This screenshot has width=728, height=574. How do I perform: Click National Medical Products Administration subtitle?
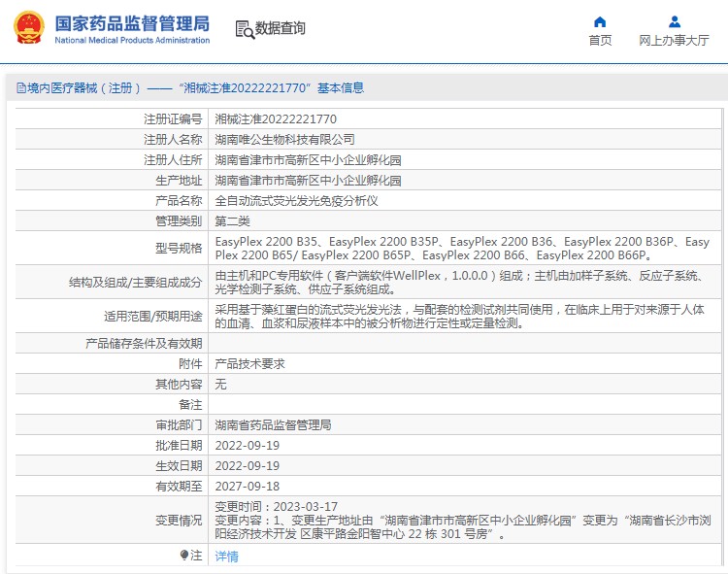pyautogui.click(x=132, y=41)
